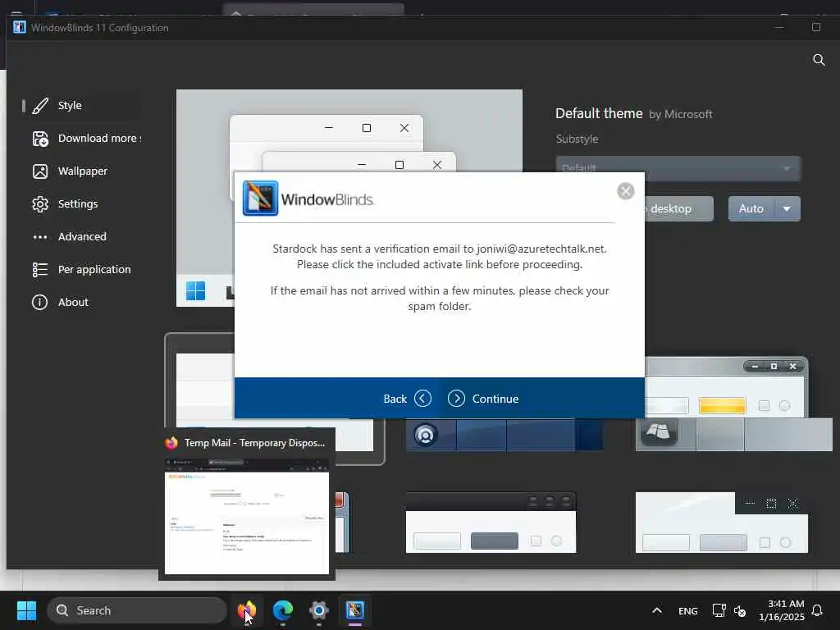
Task: Click the WindowBlinds taskbar icon
Action: [x=354, y=610]
